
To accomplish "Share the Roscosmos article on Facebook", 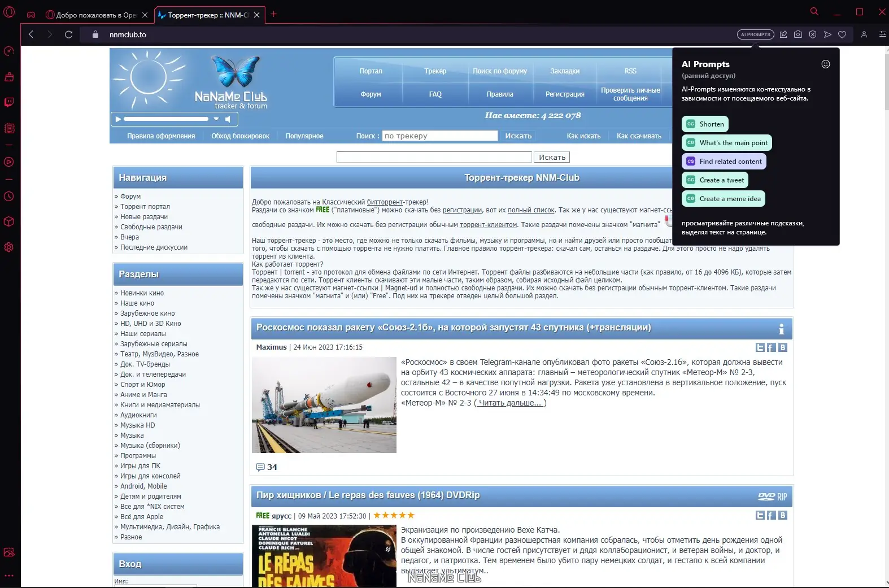I will click(772, 348).
